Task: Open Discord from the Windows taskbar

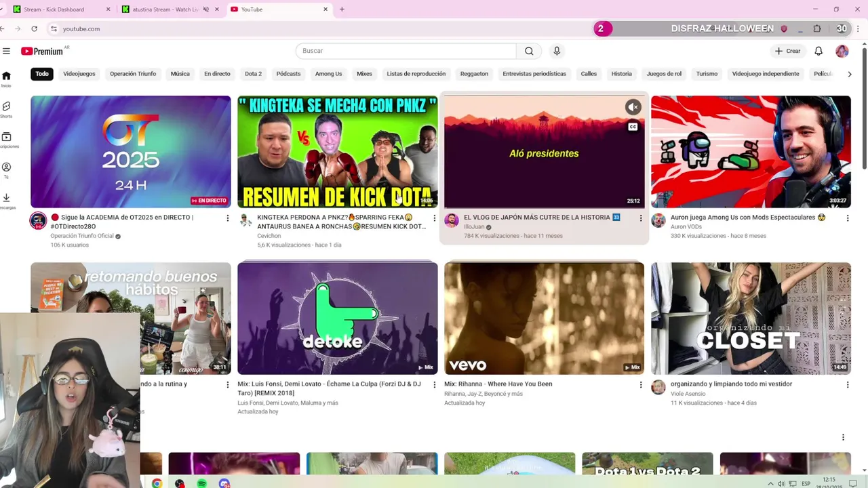Action: [224, 483]
